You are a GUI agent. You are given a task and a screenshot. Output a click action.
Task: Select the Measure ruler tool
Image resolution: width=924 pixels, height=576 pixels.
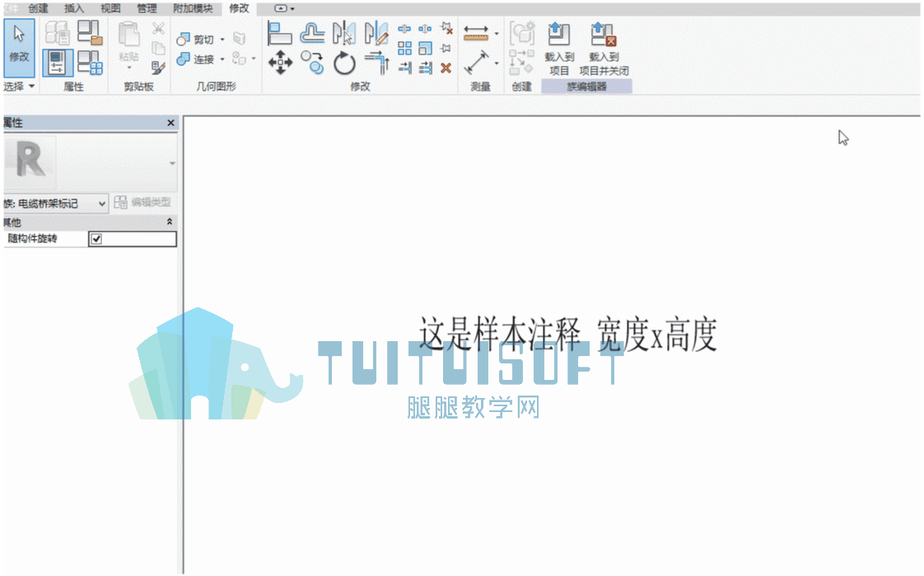point(476,33)
